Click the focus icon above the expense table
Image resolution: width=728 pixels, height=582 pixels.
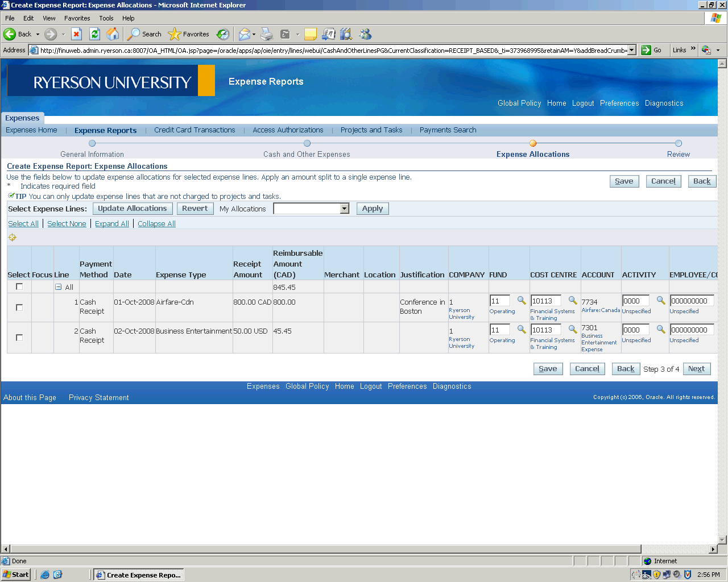click(x=13, y=238)
